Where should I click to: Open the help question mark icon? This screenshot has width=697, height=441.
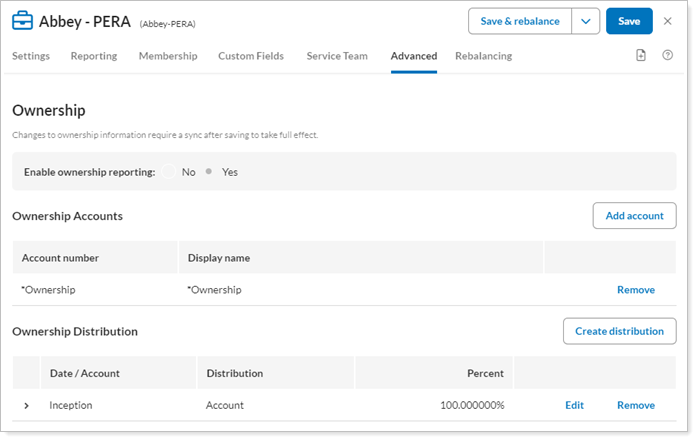click(667, 56)
